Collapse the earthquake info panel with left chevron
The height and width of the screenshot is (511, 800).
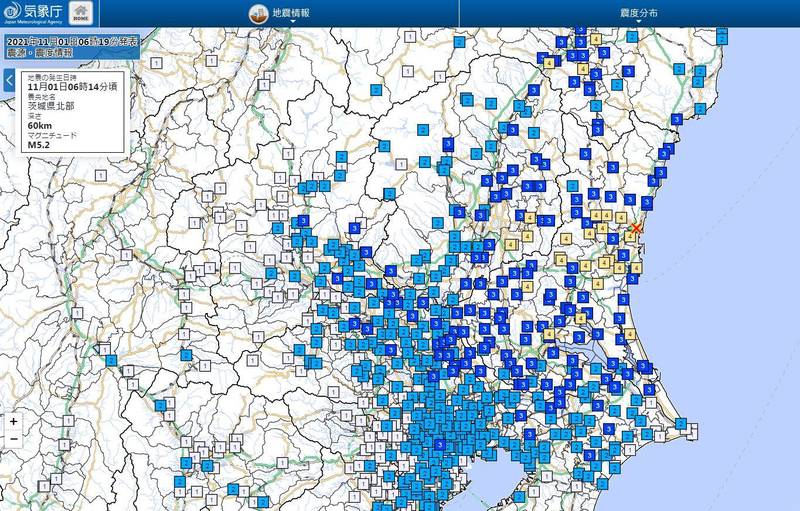click(x=9, y=81)
